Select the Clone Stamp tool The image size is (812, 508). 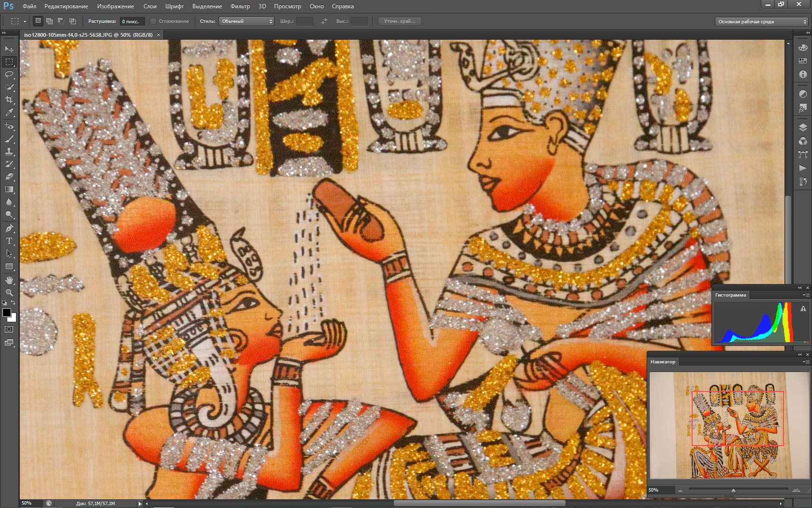pyautogui.click(x=9, y=151)
